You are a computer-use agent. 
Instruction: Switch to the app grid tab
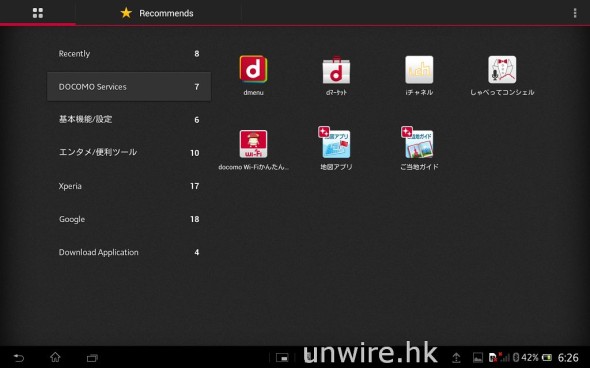click(38, 13)
